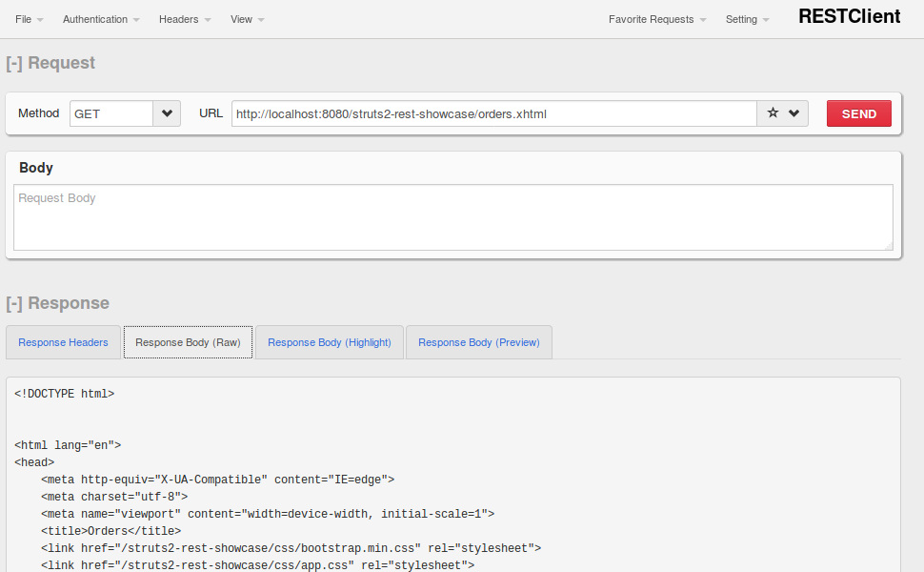Show the Response Body (Preview) tab
The height and width of the screenshot is (572, 924).
coord(479,342)
